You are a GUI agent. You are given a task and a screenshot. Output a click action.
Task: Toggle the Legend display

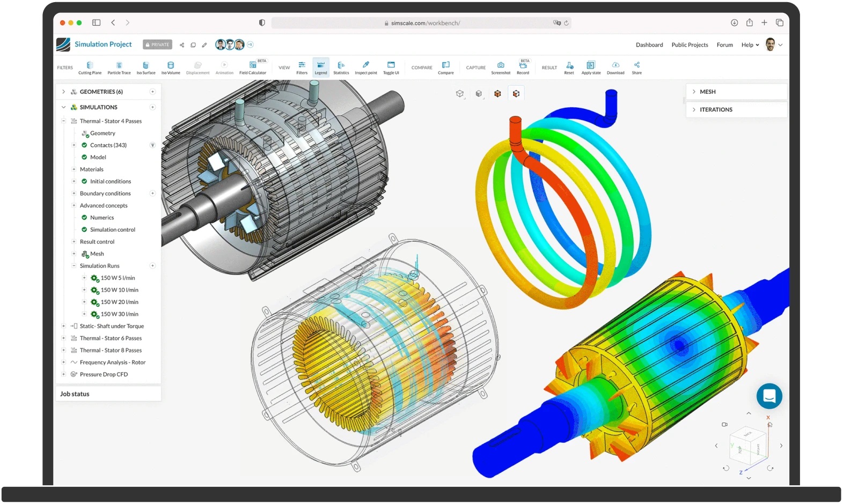320,68
